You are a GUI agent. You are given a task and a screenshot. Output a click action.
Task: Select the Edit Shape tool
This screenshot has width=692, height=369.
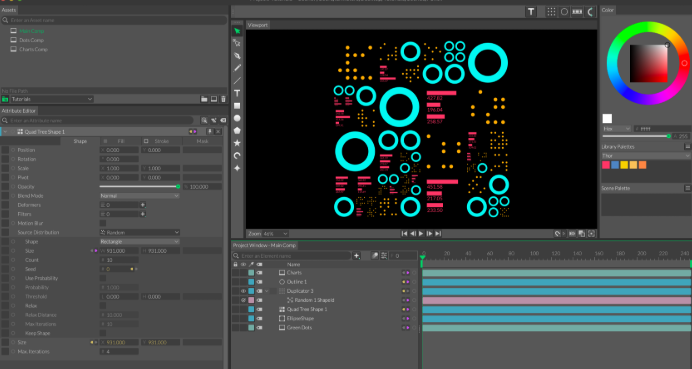click(237, 43)
